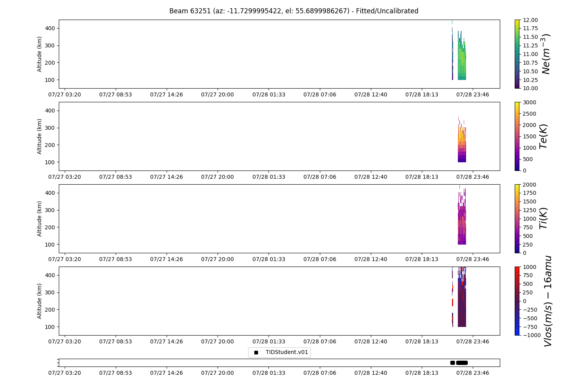Viewport: 588px width, 392px height.
Task: Click 07/27 03:20 tick under bottom strip
Action: point(65,373)
